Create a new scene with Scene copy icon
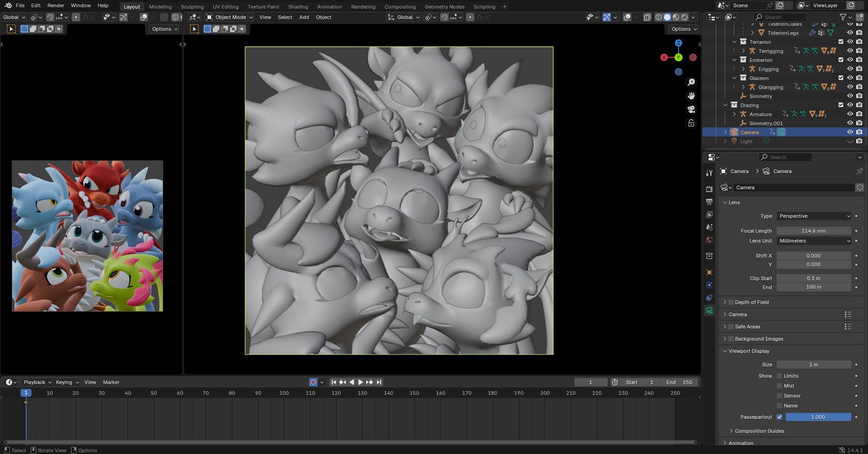 point(780,5)
